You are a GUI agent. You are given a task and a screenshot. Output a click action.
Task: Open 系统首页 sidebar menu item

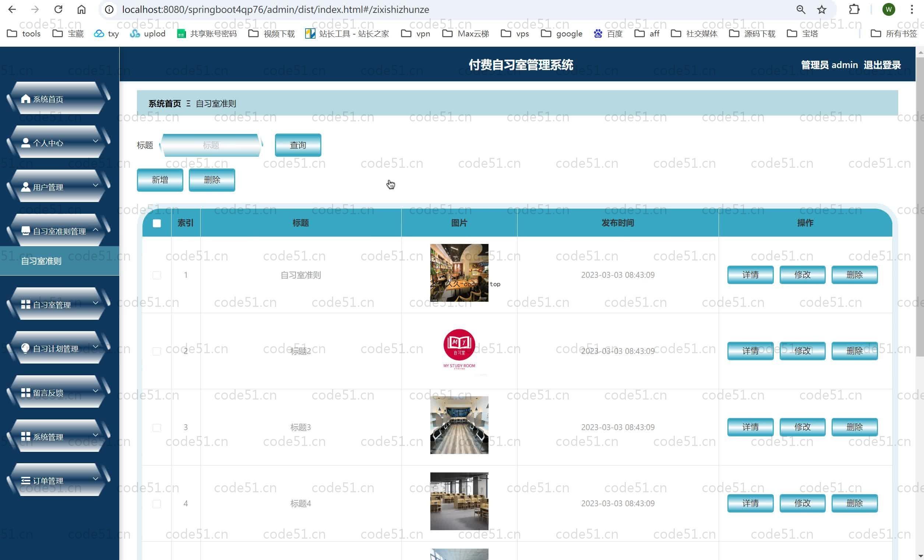[59, 98]
